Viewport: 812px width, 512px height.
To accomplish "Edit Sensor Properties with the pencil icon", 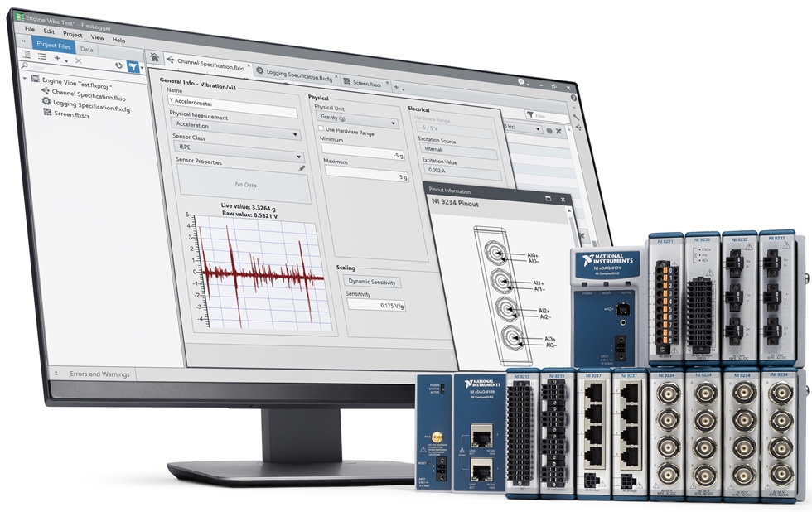I will coord(302,167).
